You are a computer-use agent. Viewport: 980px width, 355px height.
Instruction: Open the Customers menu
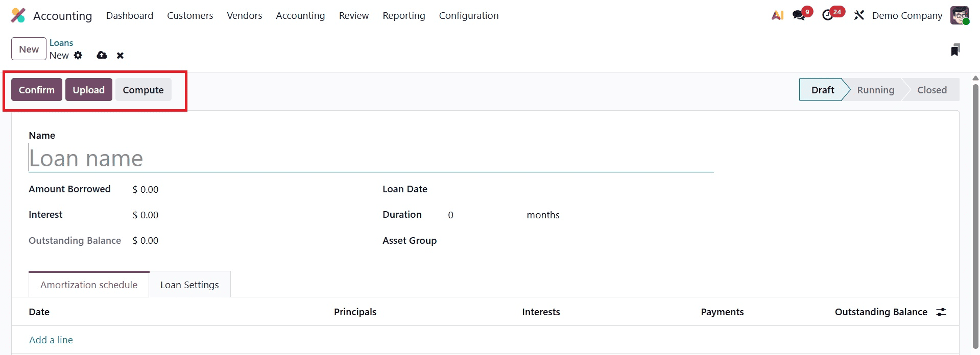pyautogui.click(x=190, y=15)
